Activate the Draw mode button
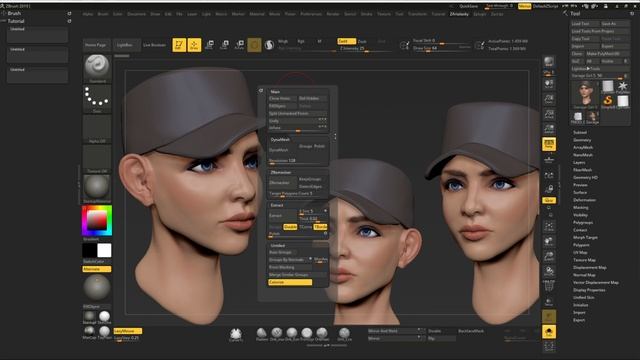This screenshot has height=360, width=640. tap(194, 44)
